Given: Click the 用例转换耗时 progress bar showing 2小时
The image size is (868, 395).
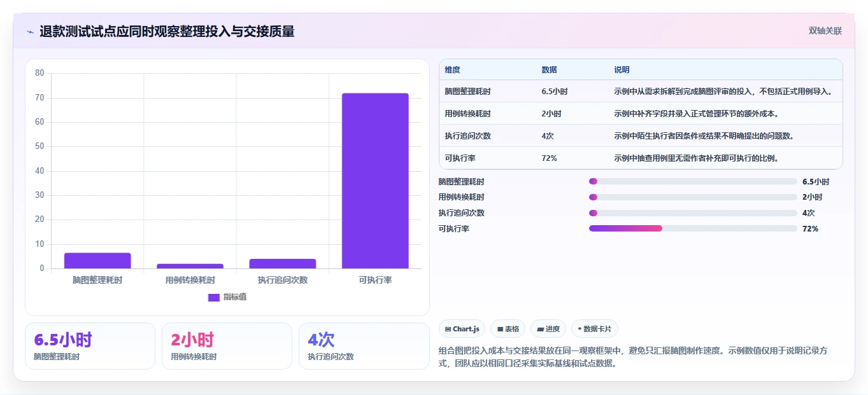Looking at the screenshot, I should coord(693,197).
